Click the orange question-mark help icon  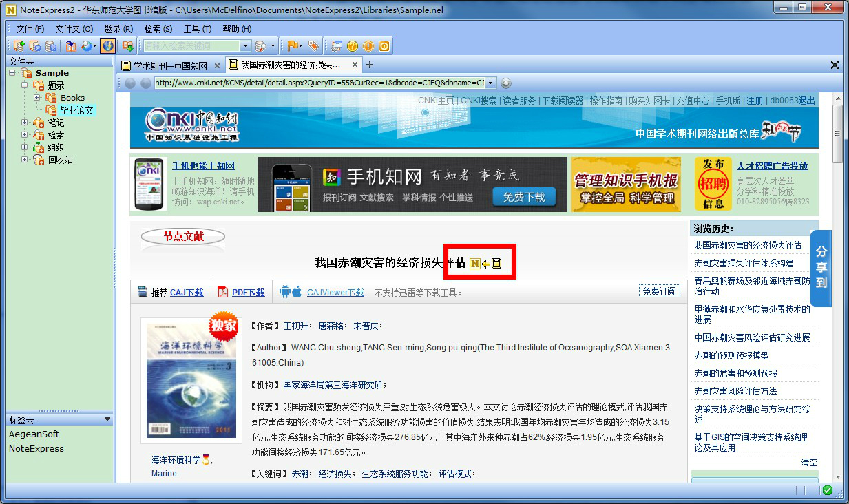pyautogui.click(x=353, y=46)
